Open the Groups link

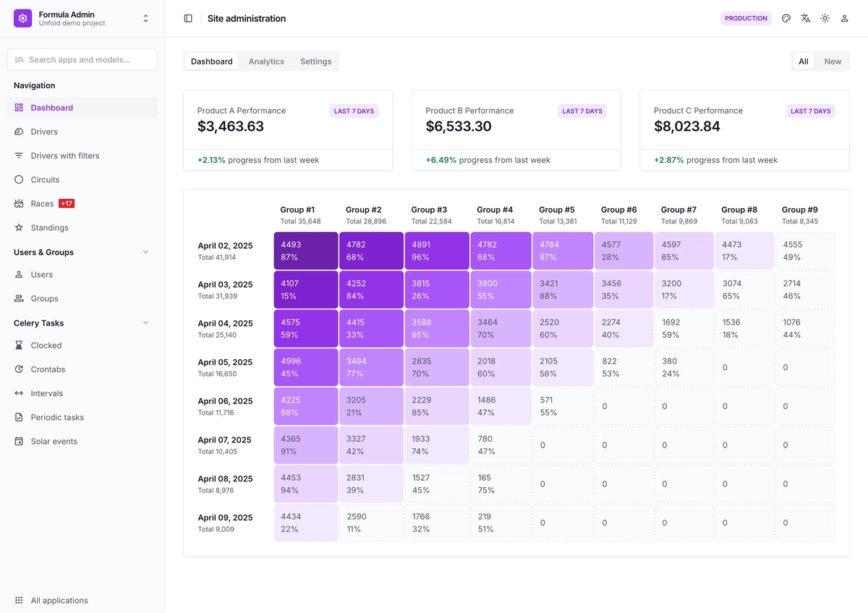(x=82, y=299)
